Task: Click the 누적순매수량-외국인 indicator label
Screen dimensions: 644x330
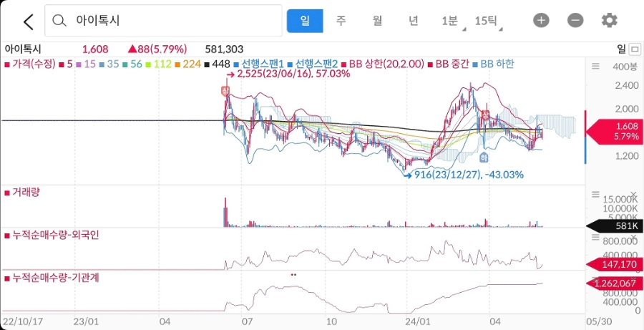Action: 52,235
